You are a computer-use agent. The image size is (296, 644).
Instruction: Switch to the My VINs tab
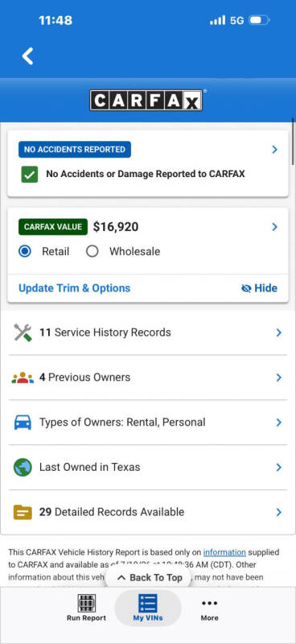pyautogui.click(x=148, y=608)
